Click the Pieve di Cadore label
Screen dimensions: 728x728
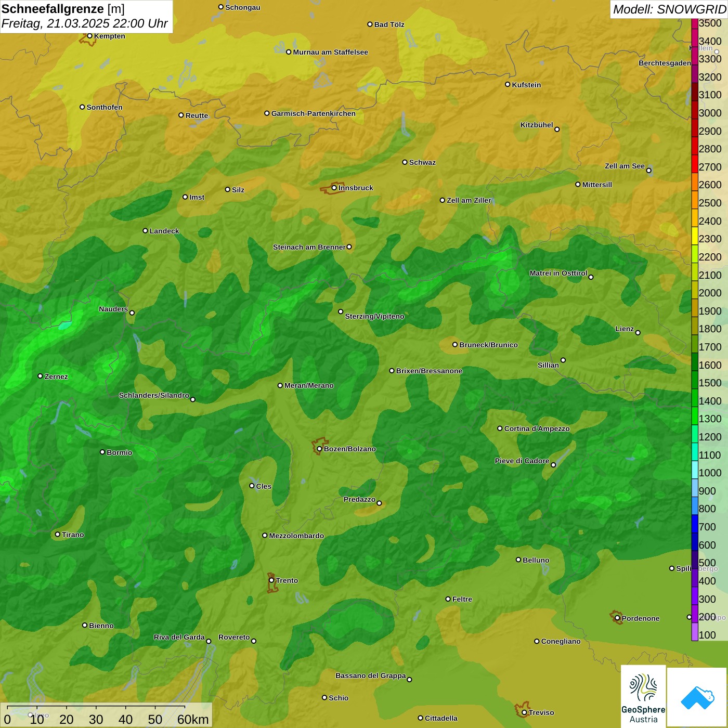(522, 461)
